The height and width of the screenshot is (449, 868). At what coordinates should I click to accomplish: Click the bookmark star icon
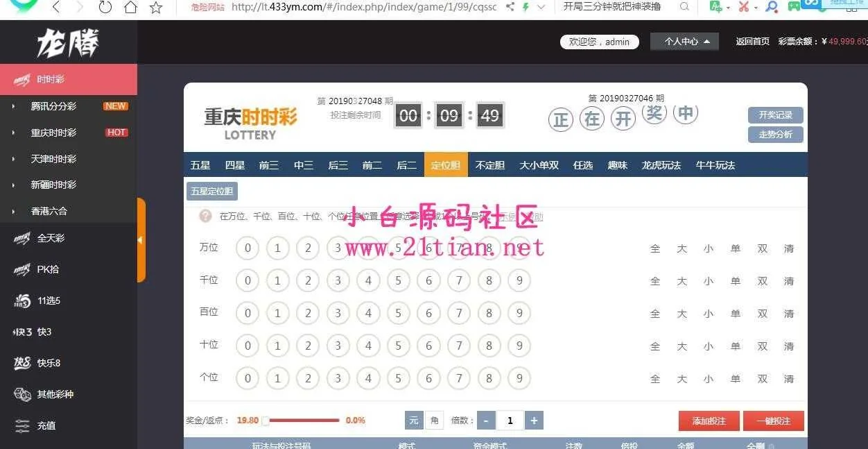156,8
